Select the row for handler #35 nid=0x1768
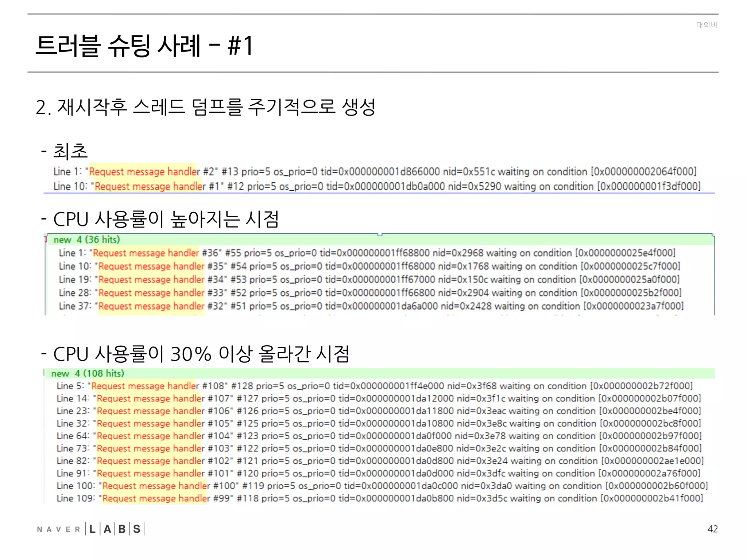The image size is (747, 560). pyautogui.click(x=369, y=266)
